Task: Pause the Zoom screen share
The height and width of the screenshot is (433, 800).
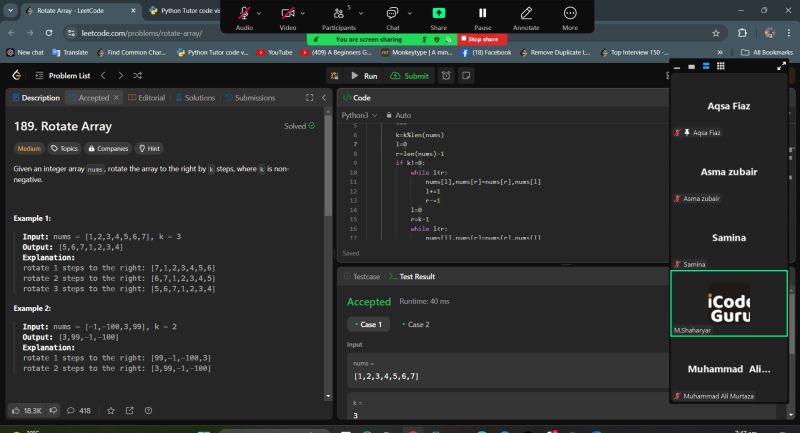Action: (x=482, y=17)
